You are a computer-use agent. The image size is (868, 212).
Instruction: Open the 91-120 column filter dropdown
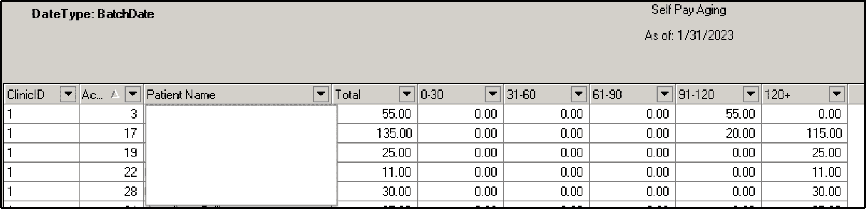750,95
